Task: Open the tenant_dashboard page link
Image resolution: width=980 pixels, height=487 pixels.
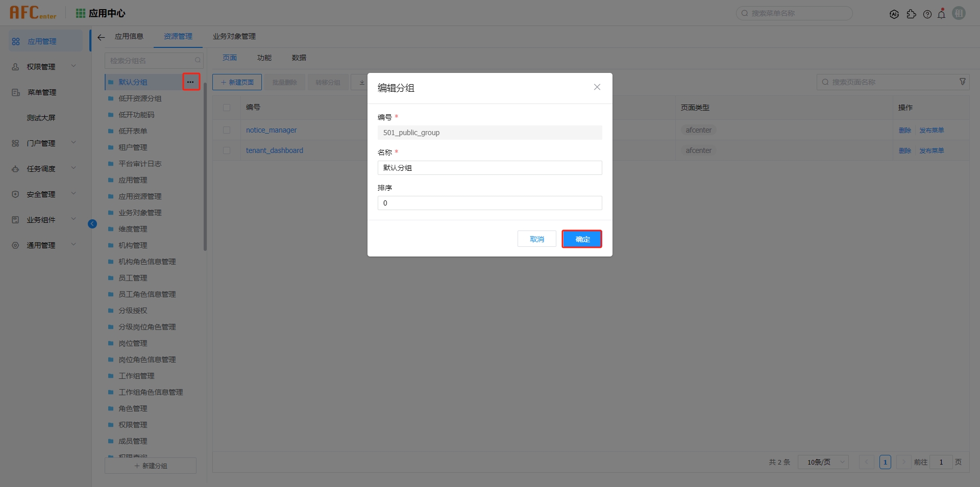Action: [x=274, y=150]
